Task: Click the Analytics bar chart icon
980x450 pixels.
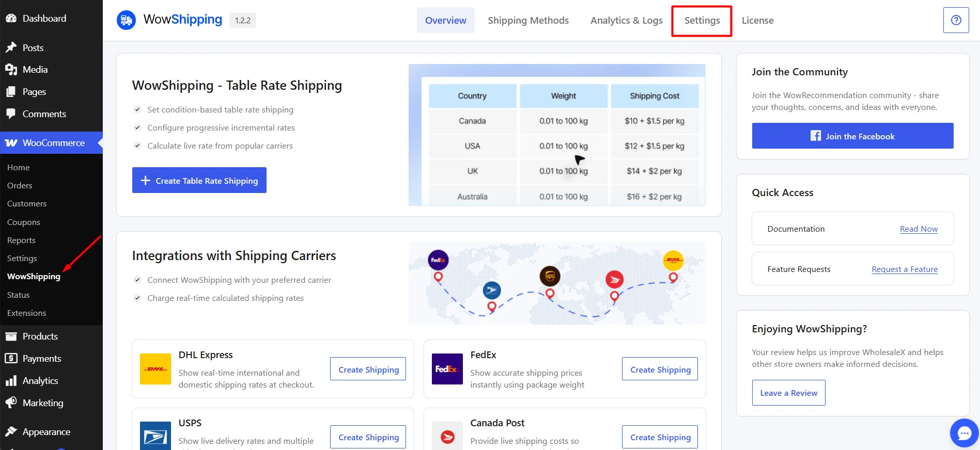Action: pos(11,381)
